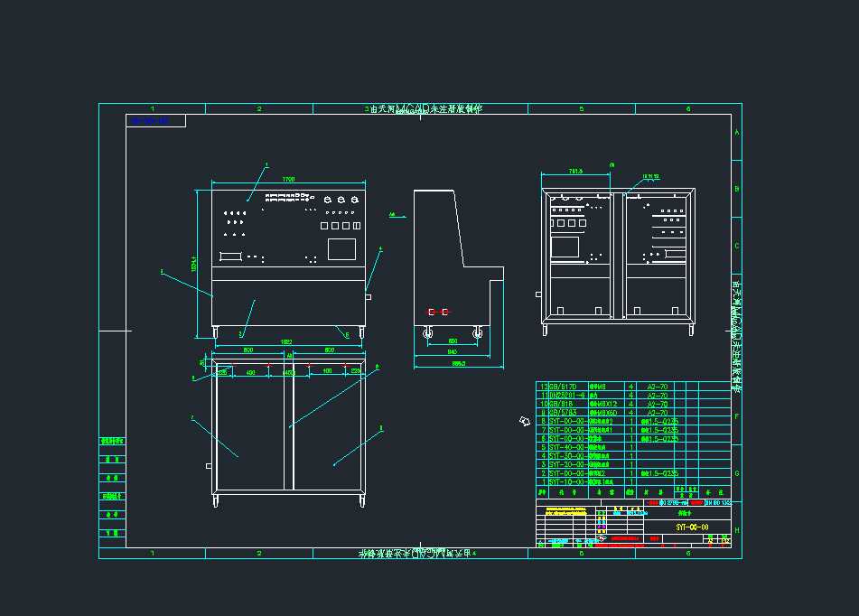
Task: Select the 1682 dimension below front view
Action: pos(285,342)
